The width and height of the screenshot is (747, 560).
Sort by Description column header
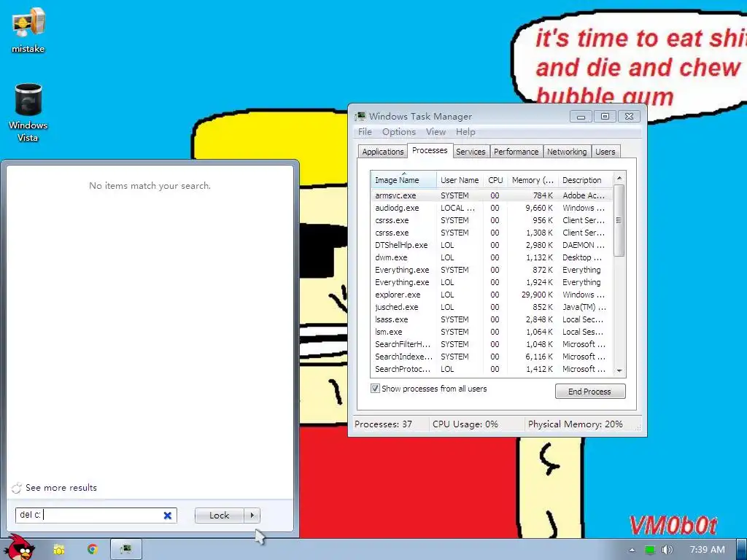coord(586,180)
